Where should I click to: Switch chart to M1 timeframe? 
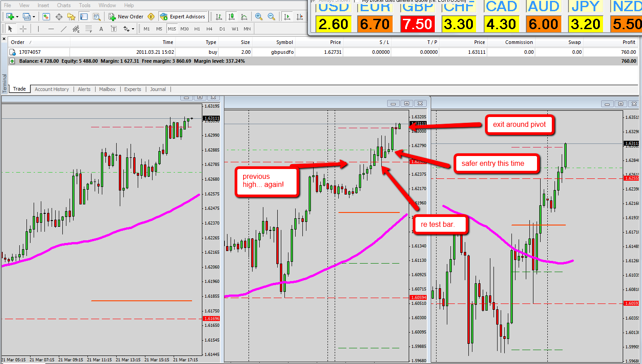click(147, 29)
